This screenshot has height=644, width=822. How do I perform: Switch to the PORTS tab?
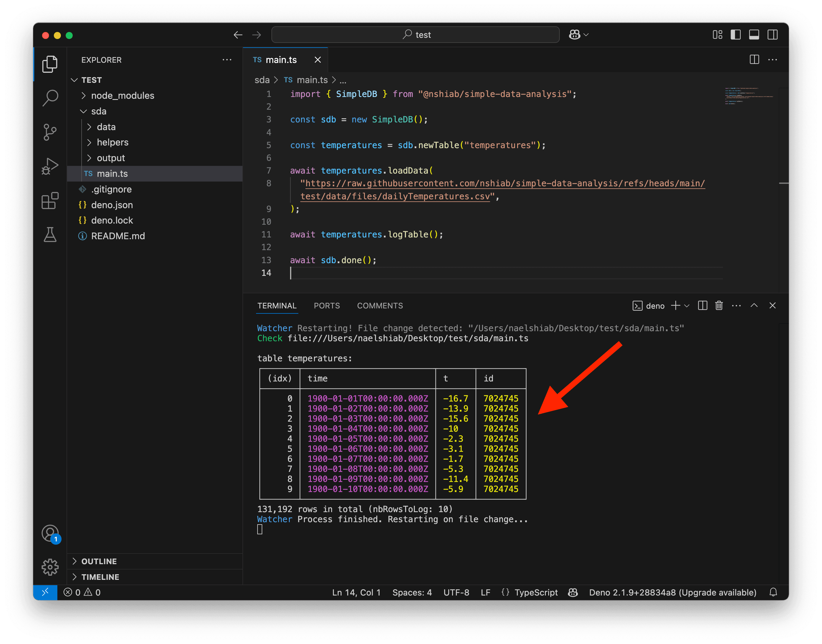[x=326, y=305]
